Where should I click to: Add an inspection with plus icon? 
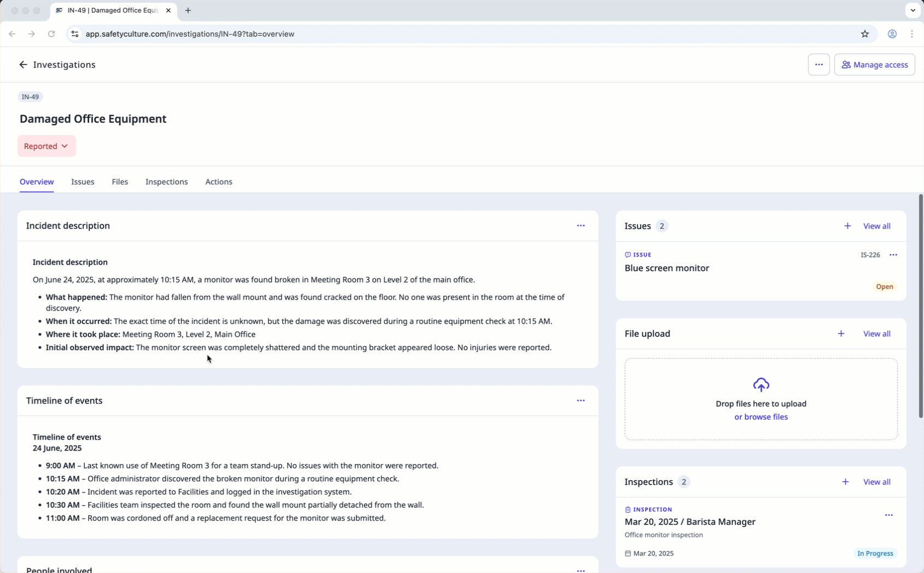(x=845, y=482)
